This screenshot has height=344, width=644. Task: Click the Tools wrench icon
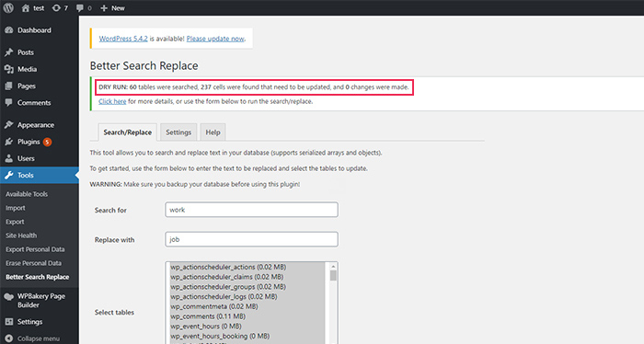click(8, 176)
